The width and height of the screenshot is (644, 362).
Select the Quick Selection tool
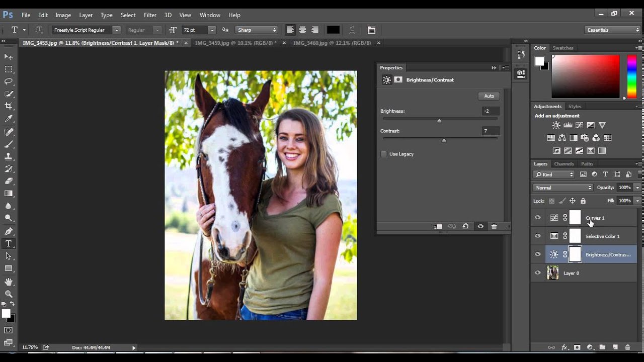click(9, 94)
